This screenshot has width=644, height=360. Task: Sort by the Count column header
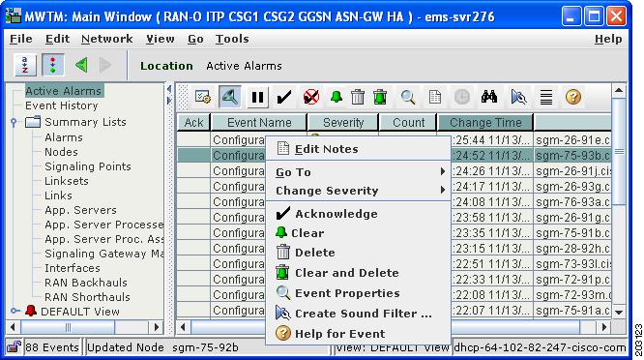(409, 123)
